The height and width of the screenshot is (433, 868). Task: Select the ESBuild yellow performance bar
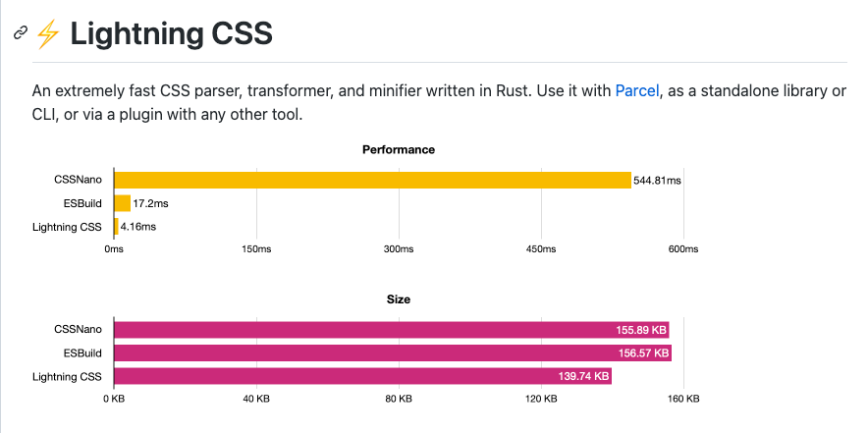123,203
